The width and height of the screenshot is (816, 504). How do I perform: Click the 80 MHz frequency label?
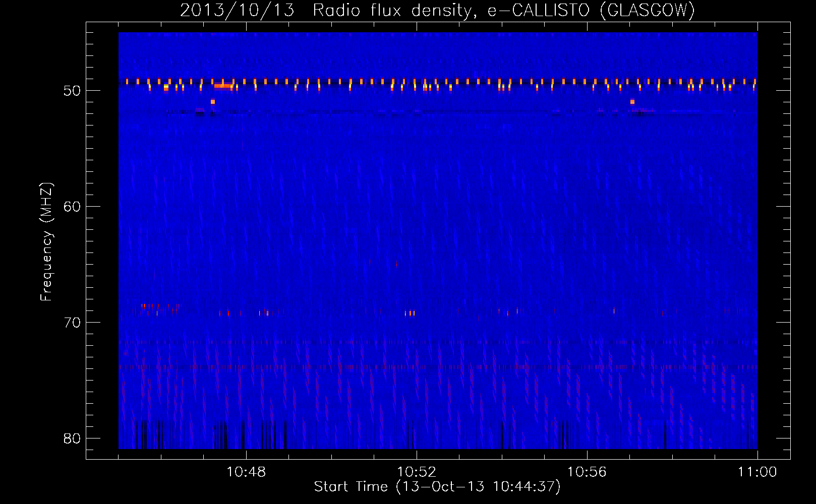click(x=72, y=438)
